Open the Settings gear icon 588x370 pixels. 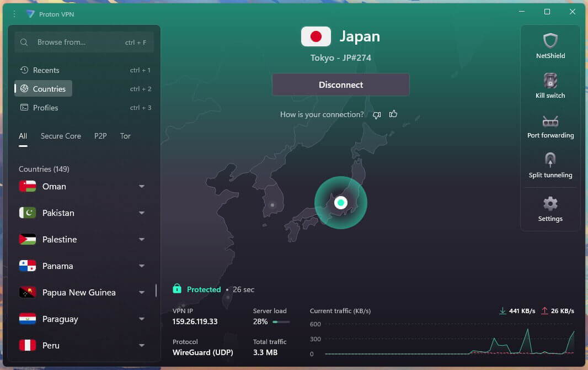[x=550, y=203]
